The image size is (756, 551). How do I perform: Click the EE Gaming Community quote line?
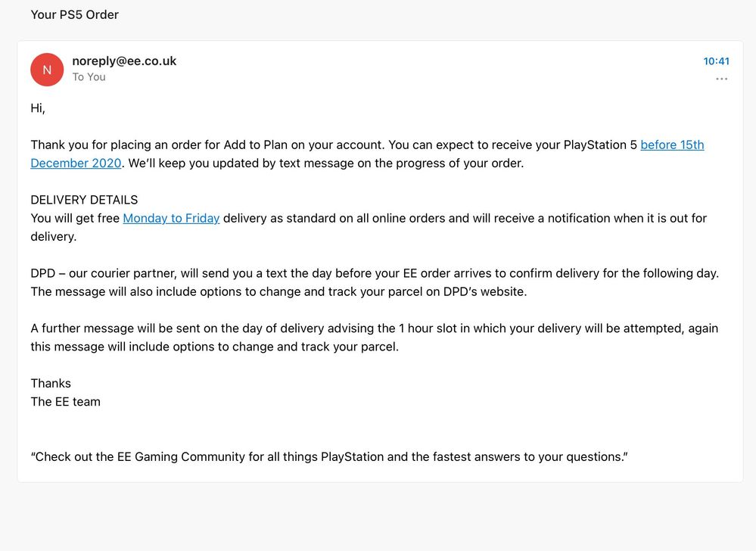tap(329, 456)
